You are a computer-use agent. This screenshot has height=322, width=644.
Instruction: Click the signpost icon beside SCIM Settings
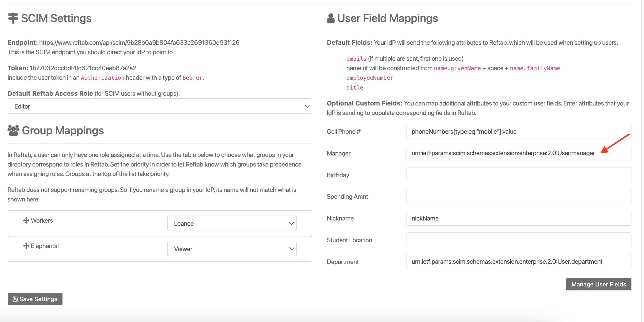[13, 18]
